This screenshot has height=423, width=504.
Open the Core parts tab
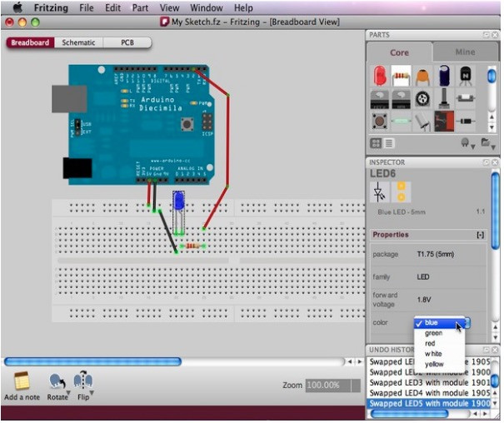399,52
